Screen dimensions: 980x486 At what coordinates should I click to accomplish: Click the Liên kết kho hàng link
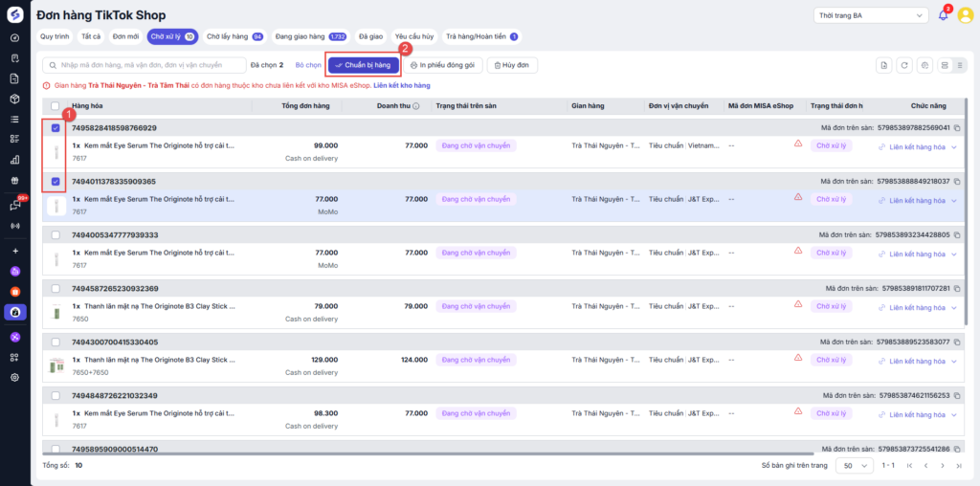(400, 86)
